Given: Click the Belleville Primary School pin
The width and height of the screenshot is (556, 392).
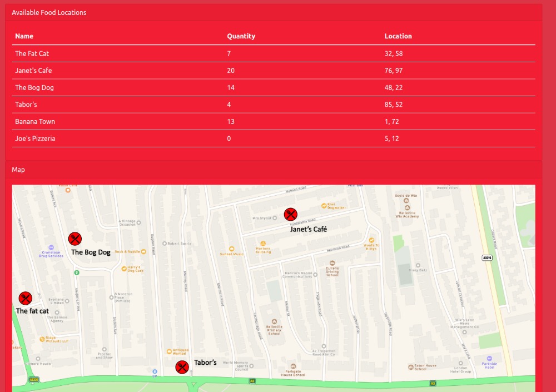Looking at the screenshot, I should click(x=274, y=322).
